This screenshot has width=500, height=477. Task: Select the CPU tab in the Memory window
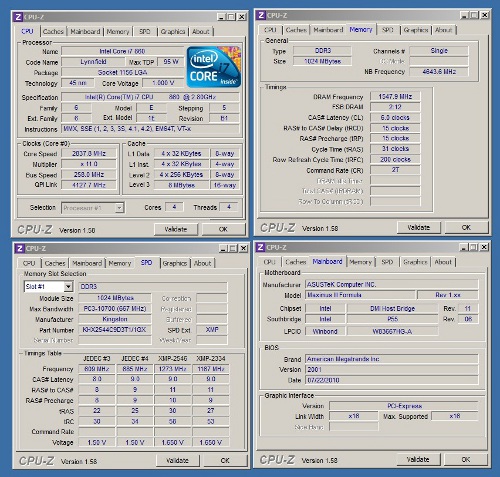click(x=270, y=30)
